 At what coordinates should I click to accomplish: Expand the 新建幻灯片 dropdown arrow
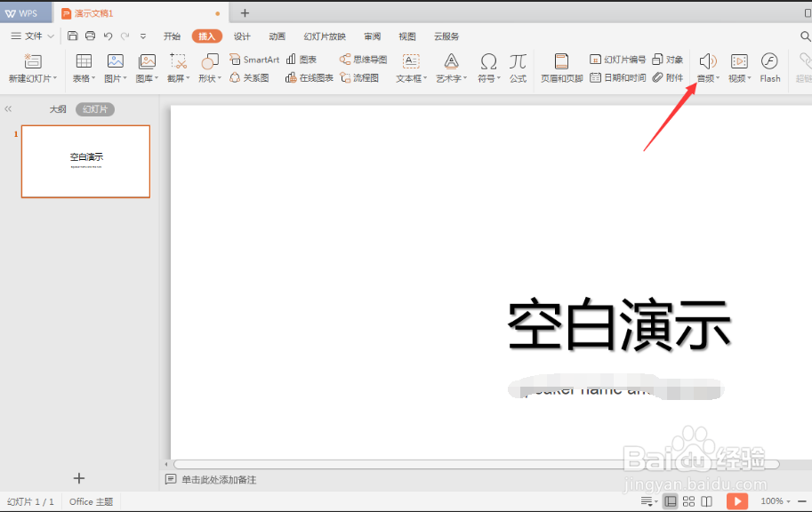[55, 78]
